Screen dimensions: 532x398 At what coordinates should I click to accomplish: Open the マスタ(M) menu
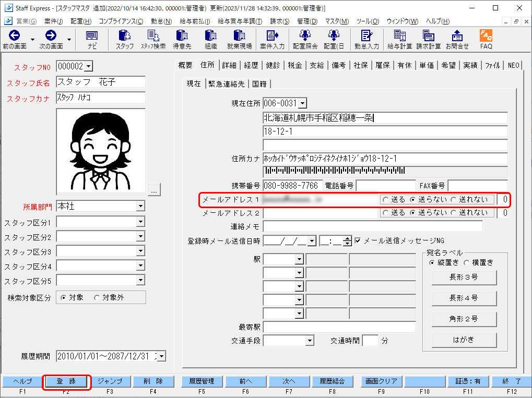(x=337, y=21)
